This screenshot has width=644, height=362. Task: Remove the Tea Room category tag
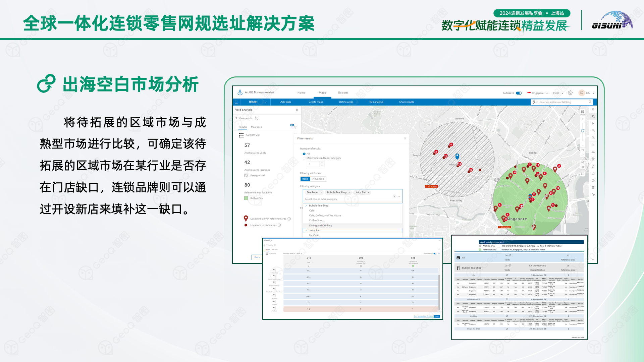click(x=321, y=192)
